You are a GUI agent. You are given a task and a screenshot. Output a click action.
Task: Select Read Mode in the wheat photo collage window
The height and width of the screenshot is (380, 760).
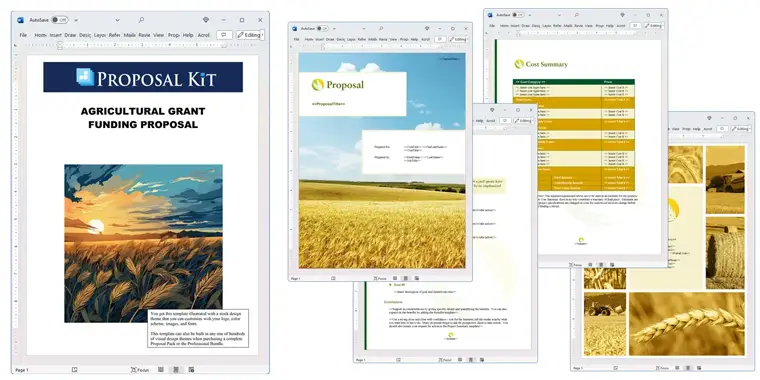click(676, 368)
